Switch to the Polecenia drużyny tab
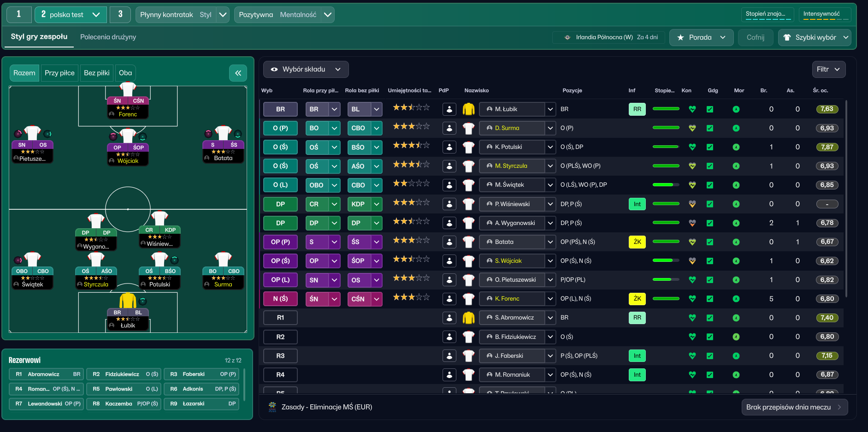 click(108, 37)
